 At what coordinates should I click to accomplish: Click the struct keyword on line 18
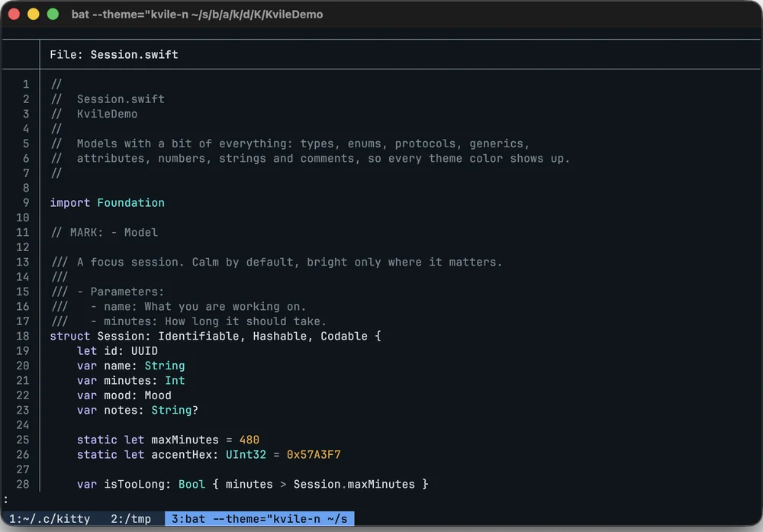pyautogui.click(x=70, y=337)
